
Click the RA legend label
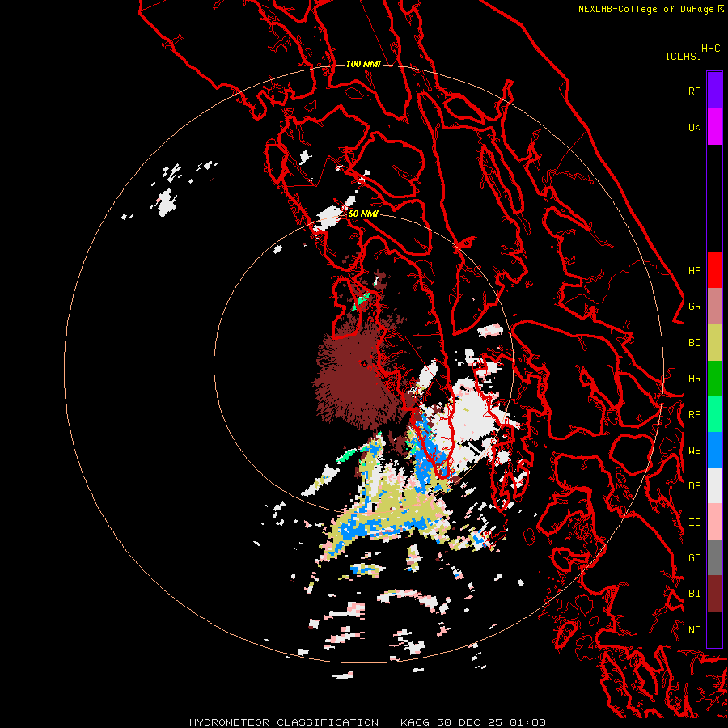pyautogui.click(x=694, y=415)
